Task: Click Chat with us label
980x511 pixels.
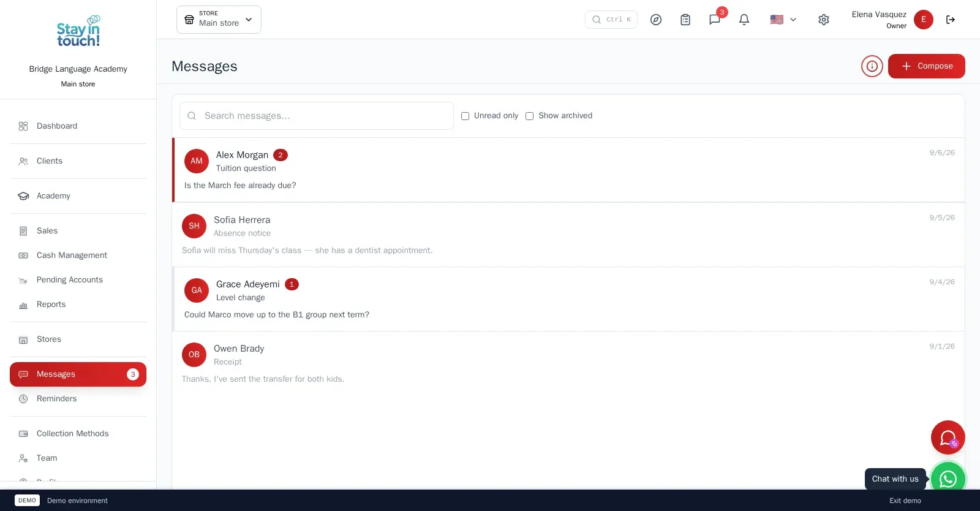Action: (x=895, y=479)
